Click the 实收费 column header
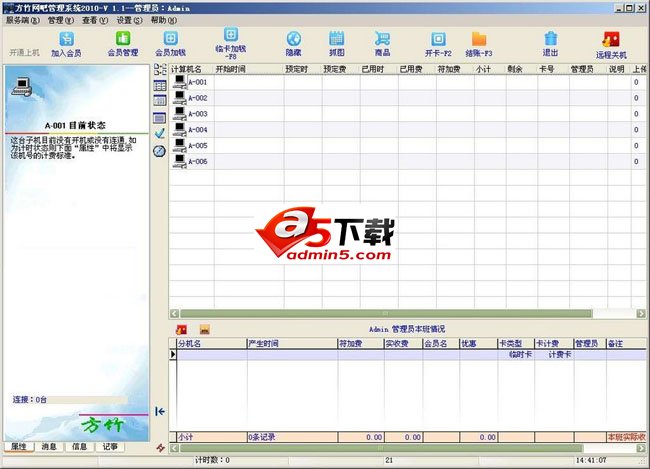This screenshot has width=650, height=469. [x=403, y=343]
